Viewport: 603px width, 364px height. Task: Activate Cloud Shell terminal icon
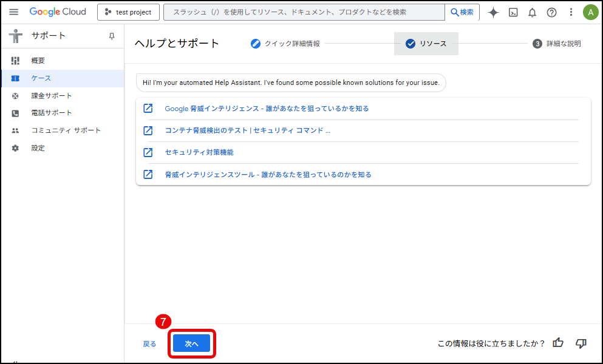(x=513, y=12)
